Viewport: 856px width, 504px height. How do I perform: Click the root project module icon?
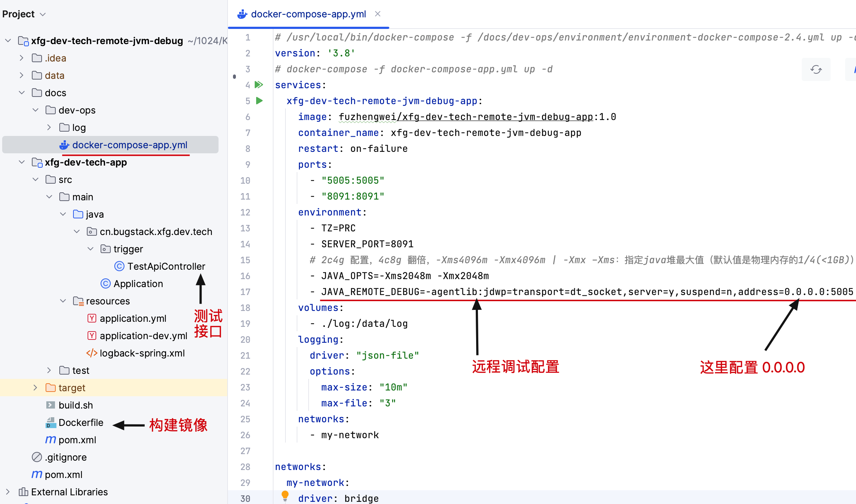tap(23, 41)
